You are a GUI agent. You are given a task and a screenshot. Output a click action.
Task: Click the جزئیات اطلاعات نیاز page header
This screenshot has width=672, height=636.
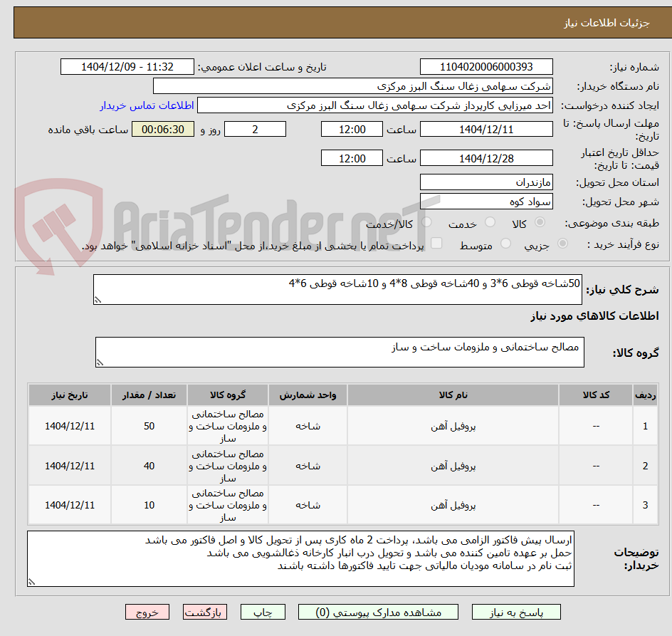tap(607, 23)
